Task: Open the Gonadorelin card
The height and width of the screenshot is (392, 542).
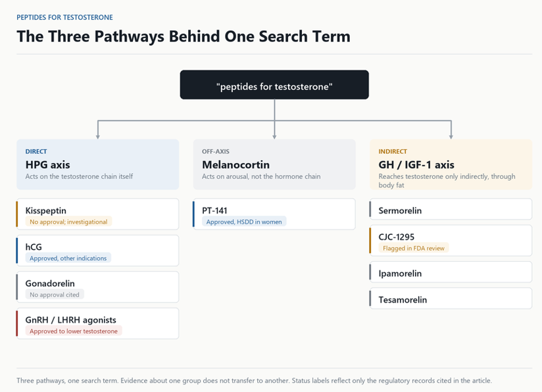Action: [x=98, y=287]
